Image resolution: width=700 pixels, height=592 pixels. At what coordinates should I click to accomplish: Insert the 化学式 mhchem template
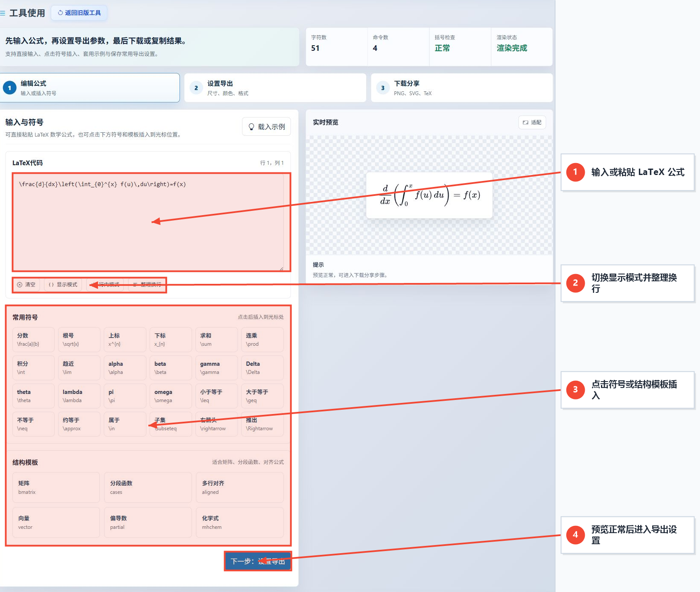pyautogui.click(x=240, y=522)
